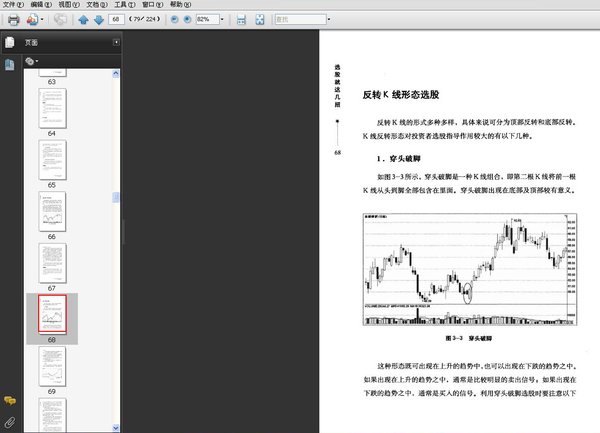Click the find text search field

301,19
